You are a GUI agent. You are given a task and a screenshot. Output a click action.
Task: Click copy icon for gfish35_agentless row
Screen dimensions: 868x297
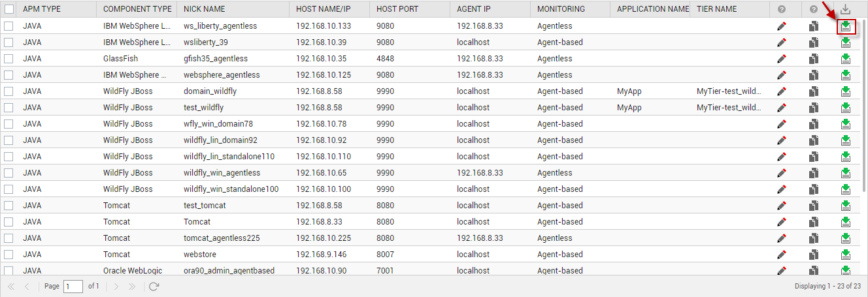coord(813,59)
